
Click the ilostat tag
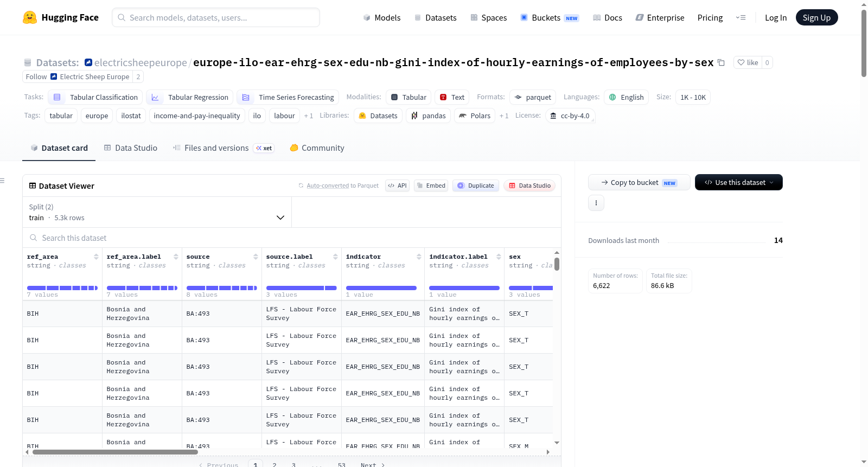(x=131, y=116)
